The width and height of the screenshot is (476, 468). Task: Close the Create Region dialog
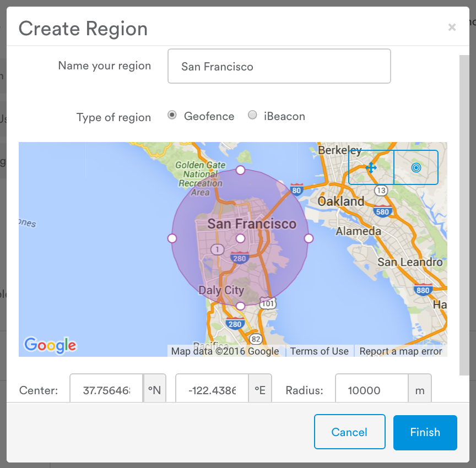[452, 28]
